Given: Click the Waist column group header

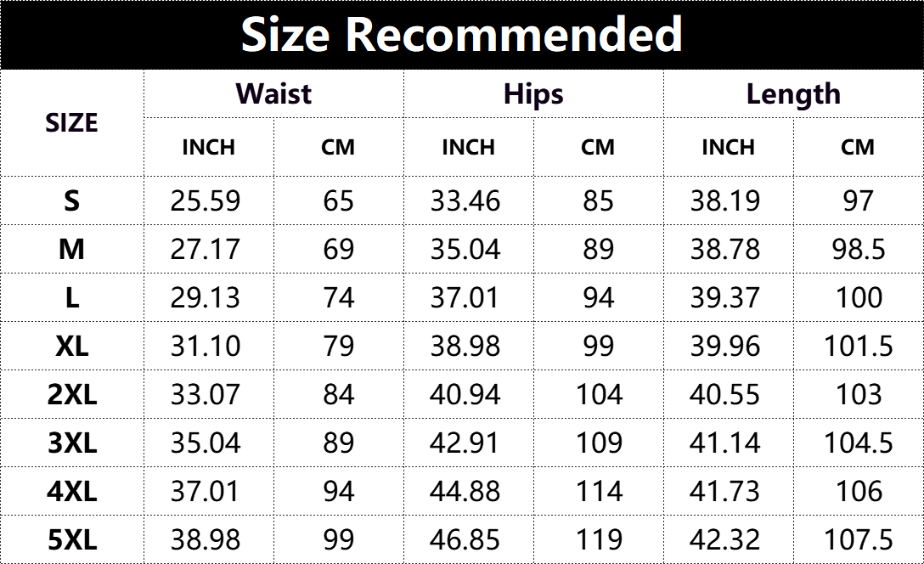Looking at the screenshot, I should pos(273,93).
